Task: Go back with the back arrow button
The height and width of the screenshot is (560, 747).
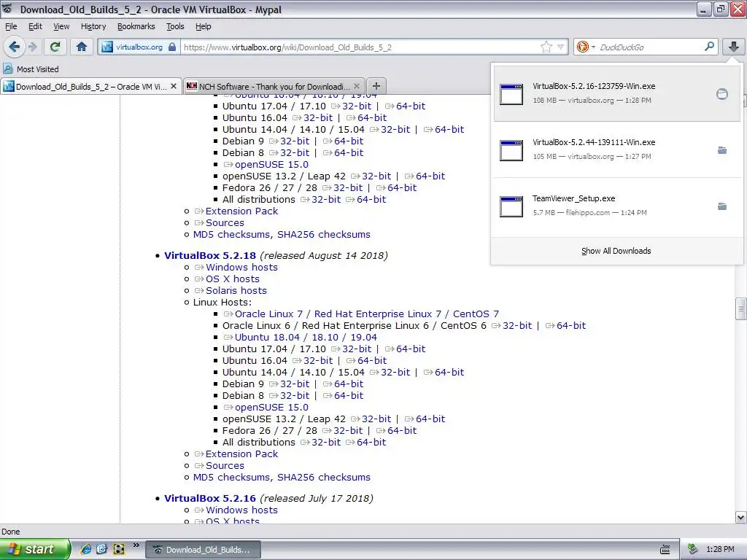Action: pyautogui.click(x=14, y=47)
